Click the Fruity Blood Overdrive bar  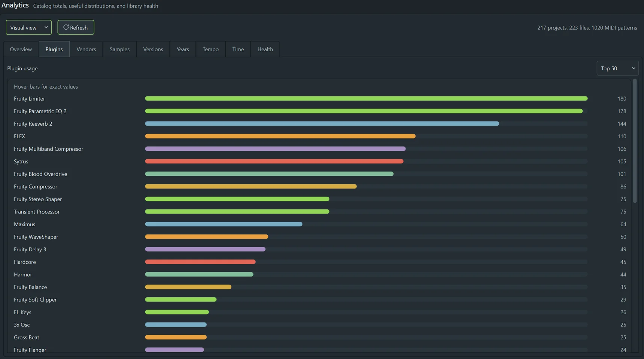point(269,174)
